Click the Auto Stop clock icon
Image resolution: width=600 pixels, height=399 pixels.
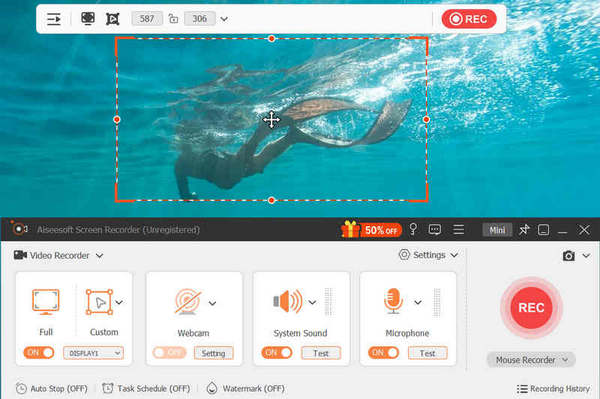tap(21, 388)
